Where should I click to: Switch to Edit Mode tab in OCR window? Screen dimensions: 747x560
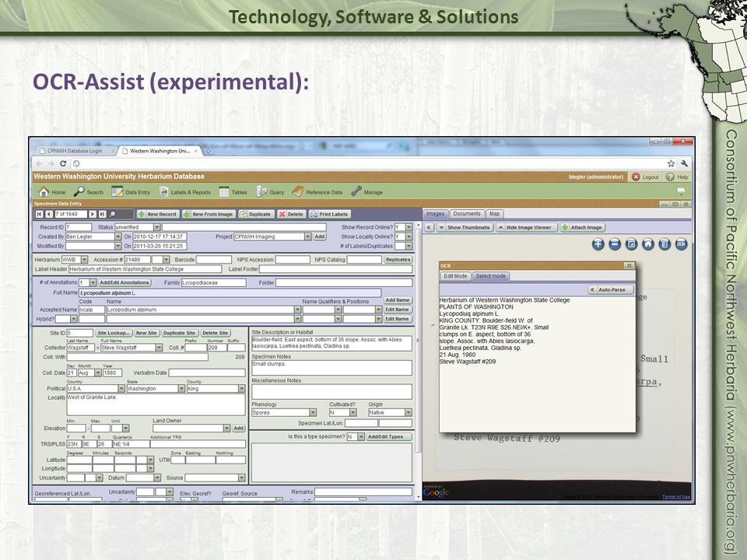click(x=455, y=276)
